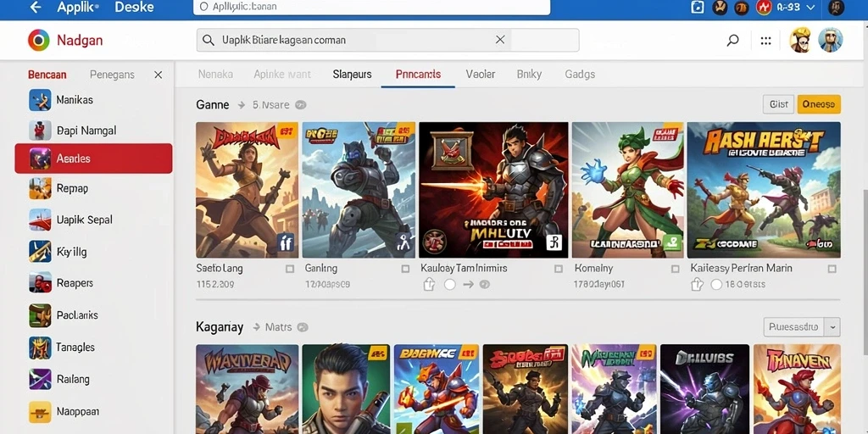Select the Pnncamls tab
868x434 pixels.
(x=419, y=75)
